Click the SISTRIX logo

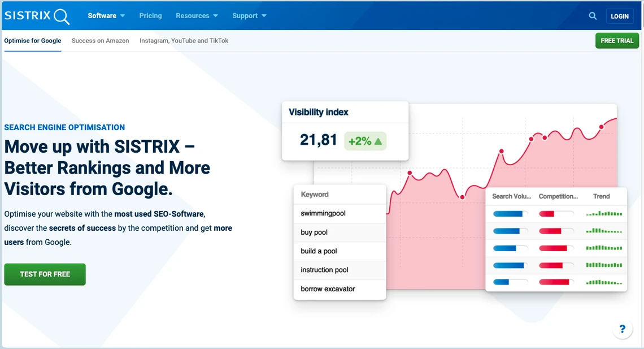(37, 16)
